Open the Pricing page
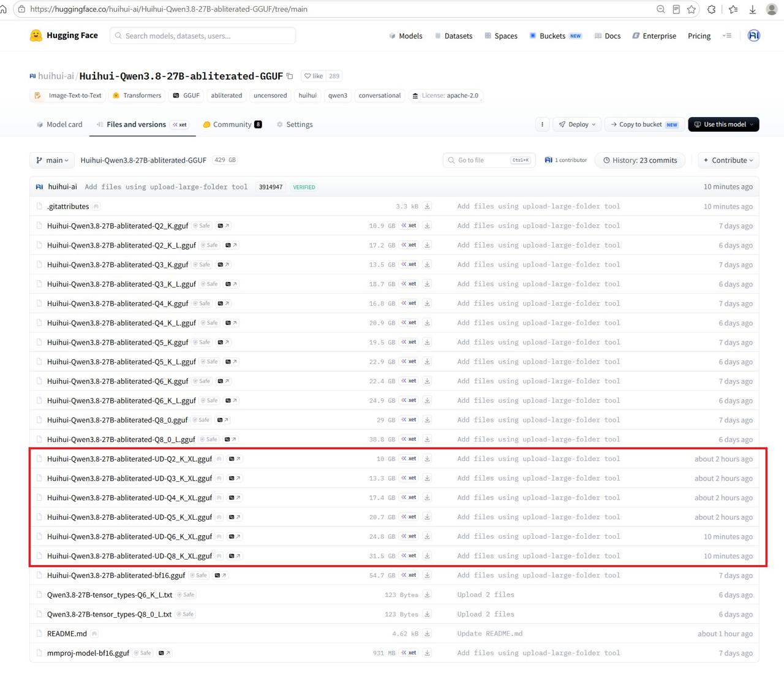 699,36
